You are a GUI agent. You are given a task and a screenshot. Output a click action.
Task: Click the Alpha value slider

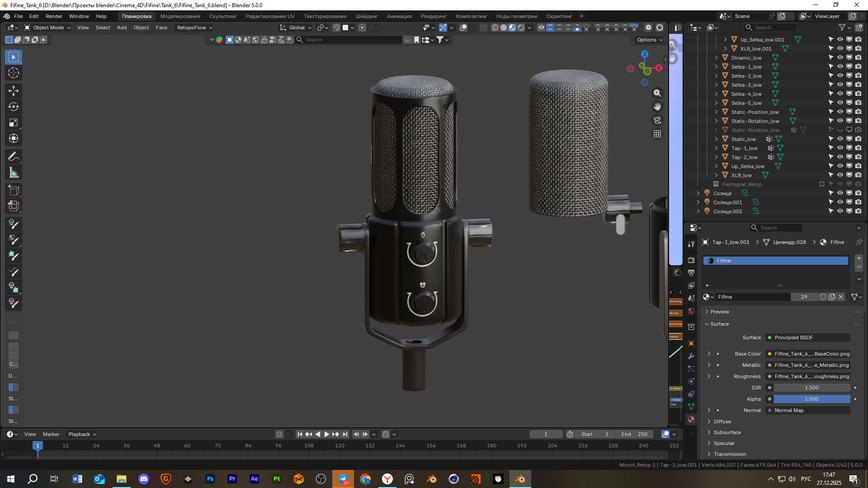point(811,399)
